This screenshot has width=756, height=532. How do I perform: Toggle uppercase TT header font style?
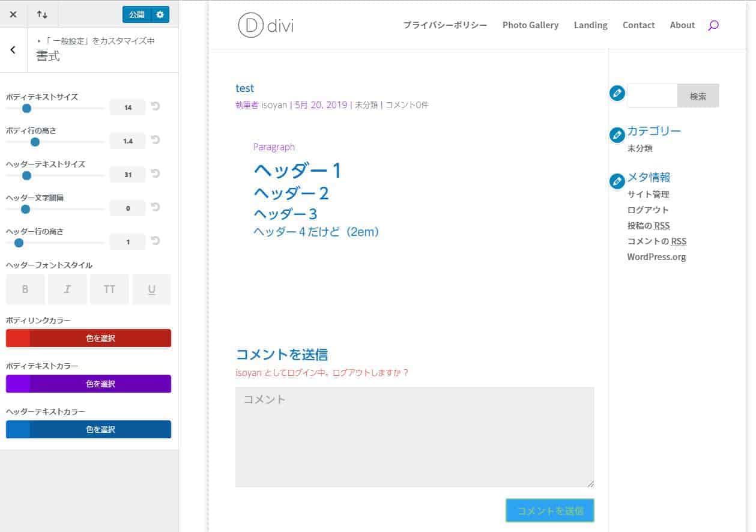109,289
